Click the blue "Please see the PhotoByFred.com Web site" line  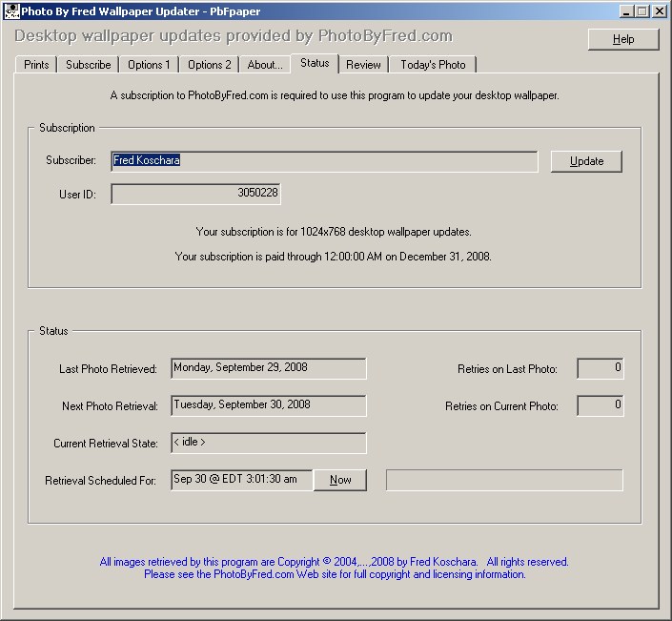(x=335, y=574)
